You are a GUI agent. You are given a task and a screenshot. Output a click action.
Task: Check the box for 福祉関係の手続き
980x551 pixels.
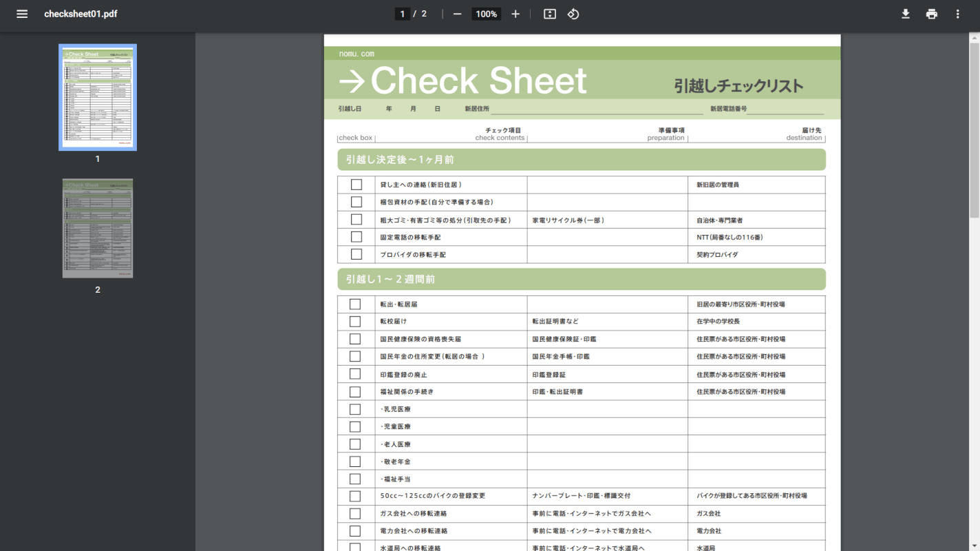pyautogui.click(x=355, y=392)
